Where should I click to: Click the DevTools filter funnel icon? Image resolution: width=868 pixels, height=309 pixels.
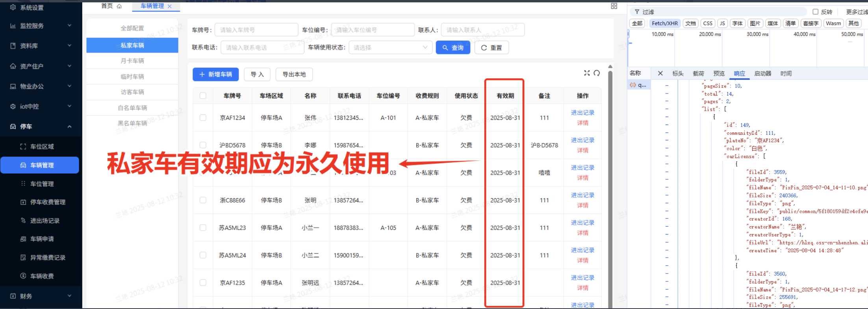637,12
